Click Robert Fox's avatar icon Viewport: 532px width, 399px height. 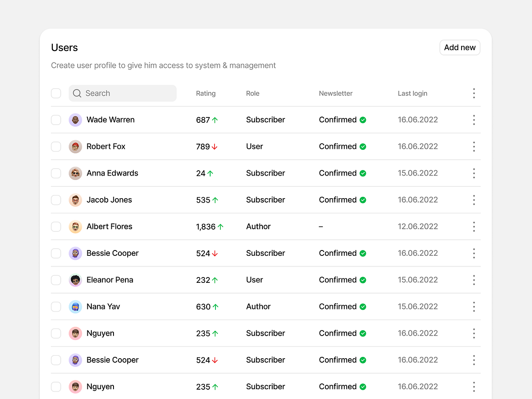75,147
